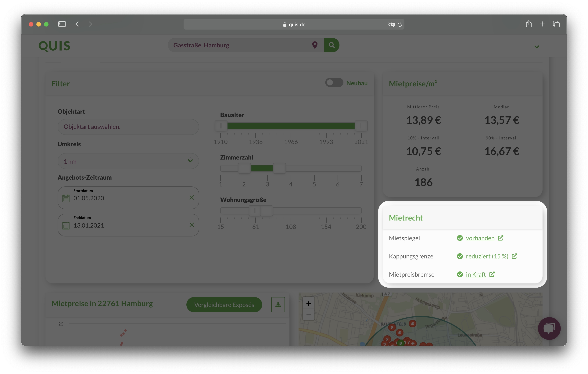Clear the Startdatum with its X
This screenshot has width=588, height=374.
pos(192,197)
